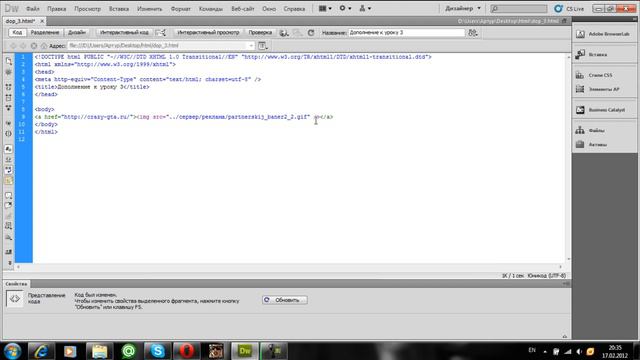Open live view options next to address
The image size is (640, 360).
pos(263,46)
